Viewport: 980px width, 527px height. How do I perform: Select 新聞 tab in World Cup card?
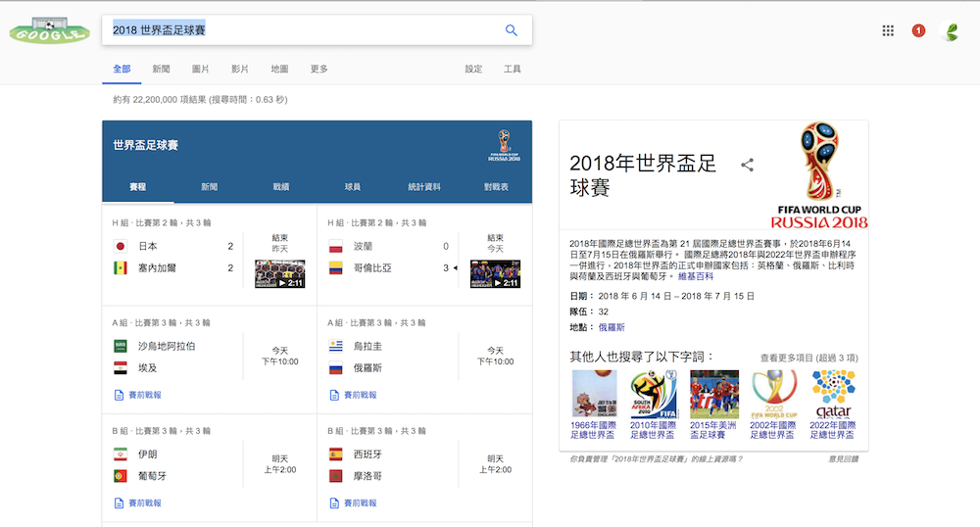[x=210, y=187]
